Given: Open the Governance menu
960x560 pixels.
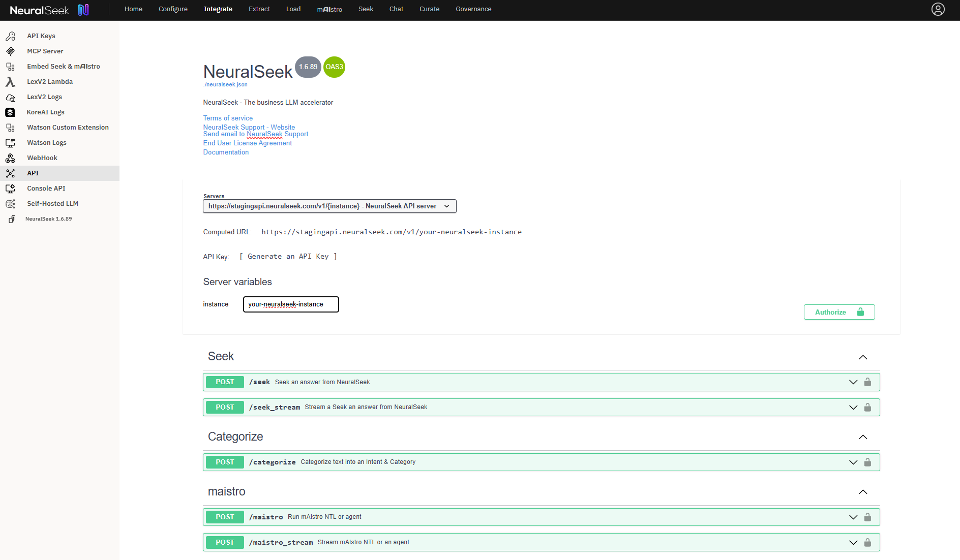Looking at the screenshot, I should pos(473,9).
